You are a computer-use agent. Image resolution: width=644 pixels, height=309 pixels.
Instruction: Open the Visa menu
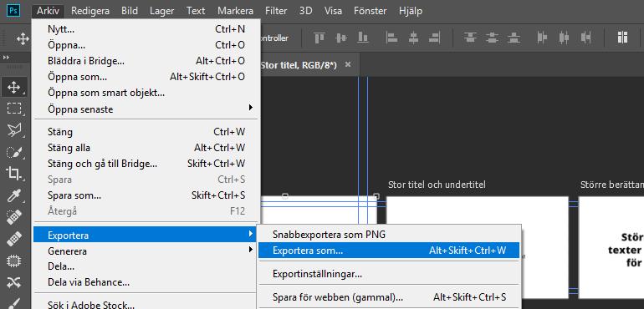333,11
